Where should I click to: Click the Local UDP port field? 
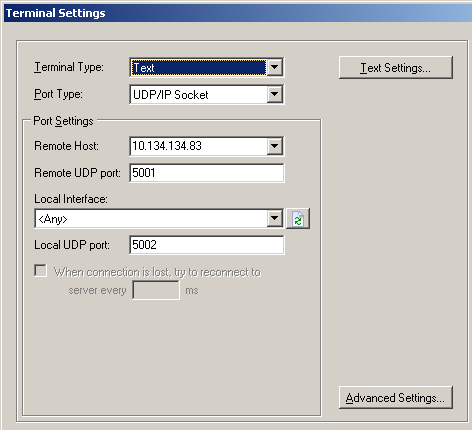pos(207,245)
